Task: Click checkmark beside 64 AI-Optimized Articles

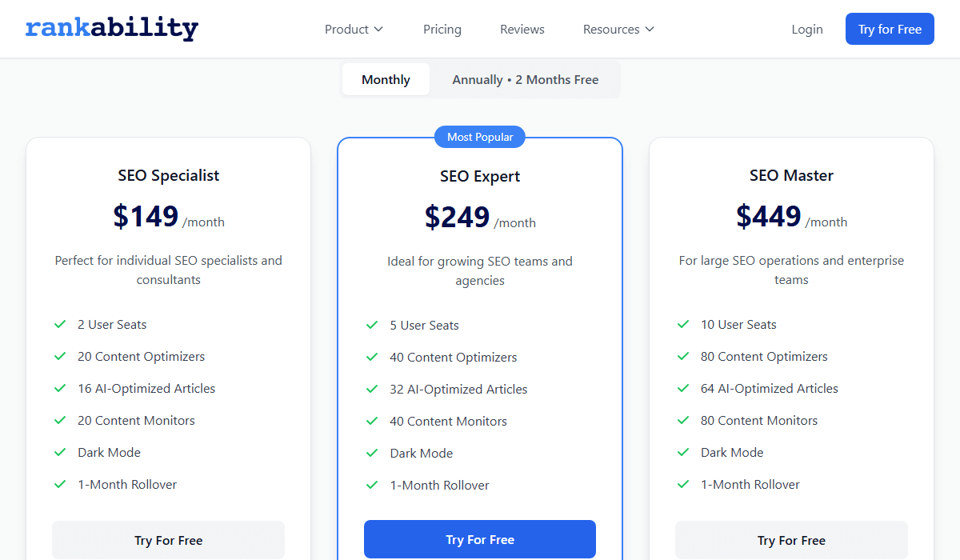Action: click(683, 388)
